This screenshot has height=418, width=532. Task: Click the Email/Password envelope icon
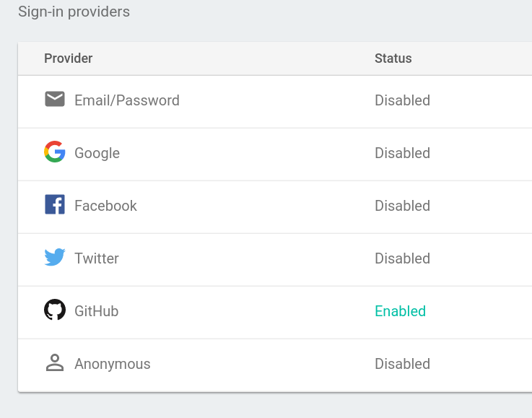(x=55, y=100)
